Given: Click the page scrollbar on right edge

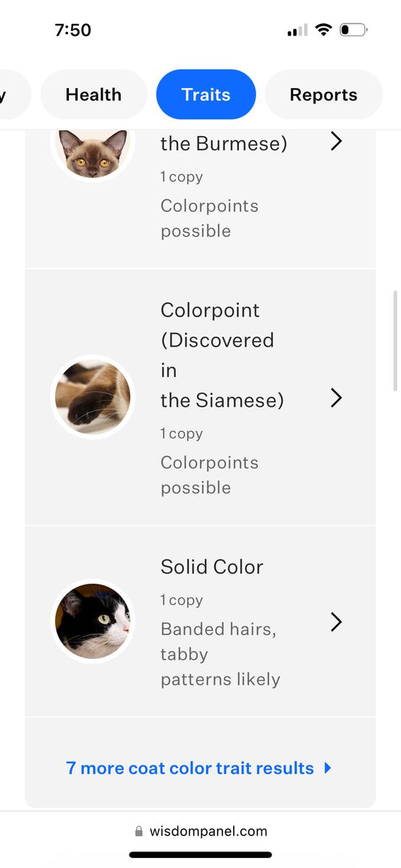Looking at the screenshot, I should pos(395,341).
